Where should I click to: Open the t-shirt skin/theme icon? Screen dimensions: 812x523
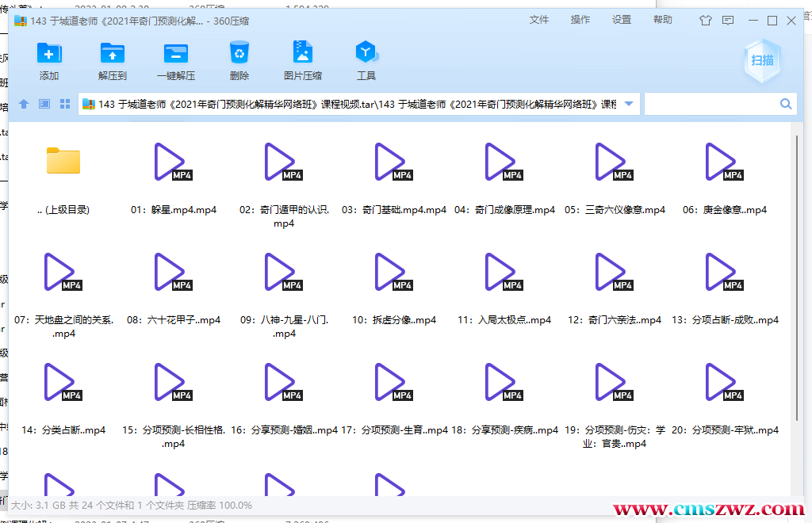[x=705, y=21]
